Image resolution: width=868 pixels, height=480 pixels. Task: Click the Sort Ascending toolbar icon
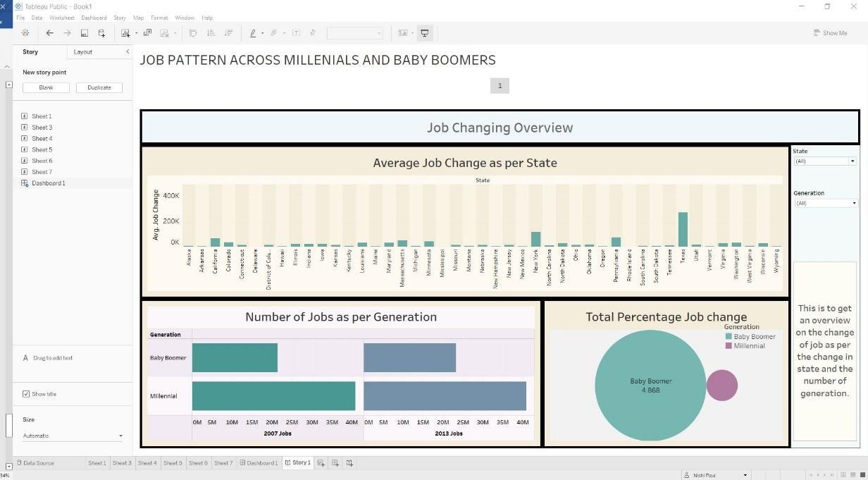click(211, 32)
